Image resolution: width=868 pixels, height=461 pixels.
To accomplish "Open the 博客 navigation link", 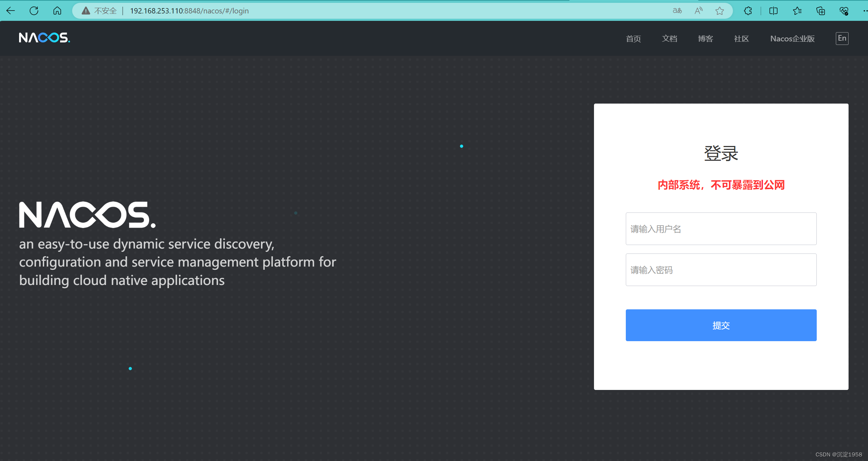I will 705,39.
